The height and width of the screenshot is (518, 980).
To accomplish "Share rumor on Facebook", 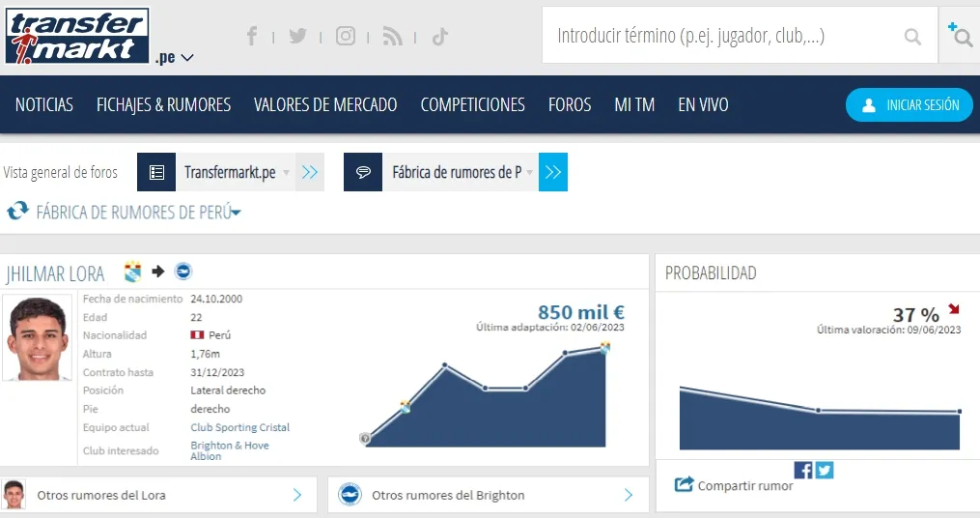I will pyautogui.click(x=803, y=470).
